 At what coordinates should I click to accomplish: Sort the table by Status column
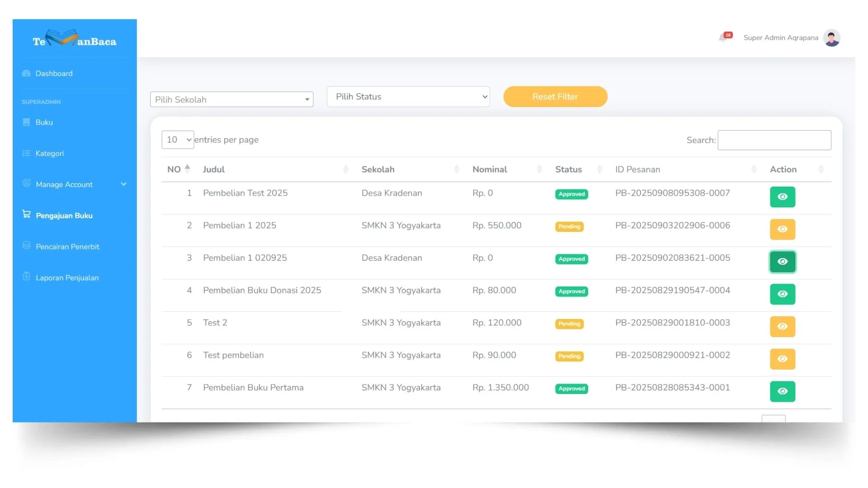[x=568, y=169]
